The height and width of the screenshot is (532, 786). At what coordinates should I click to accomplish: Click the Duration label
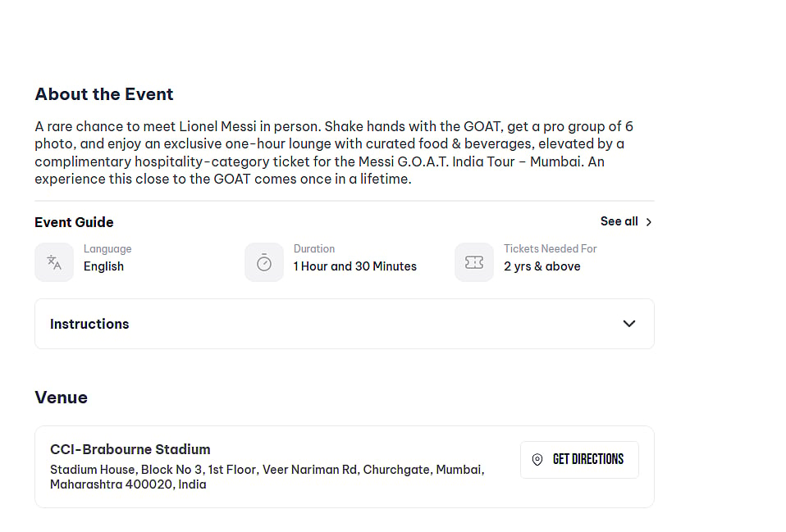[x=314, y=248]
